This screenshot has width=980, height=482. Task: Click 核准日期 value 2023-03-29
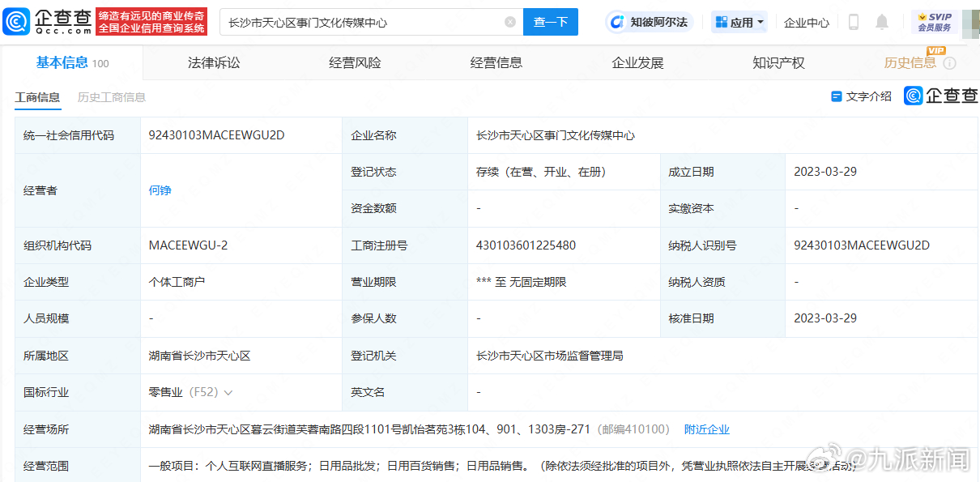(825, 318)
